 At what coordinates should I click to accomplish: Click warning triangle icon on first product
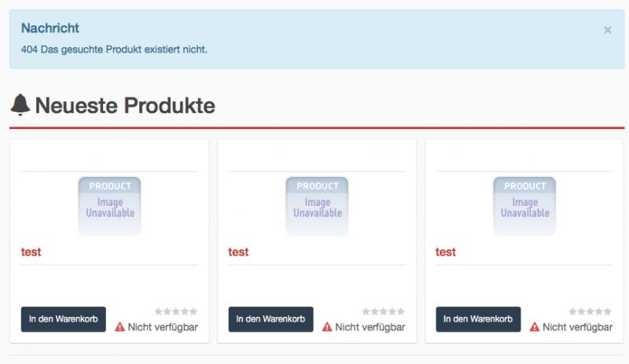[120, 327]
